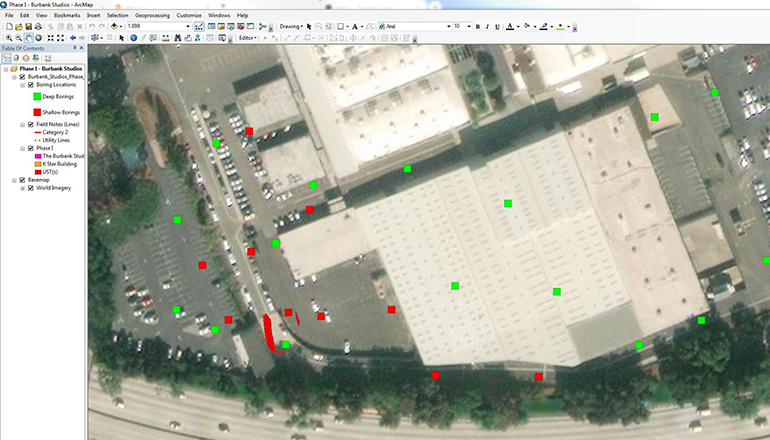770x440 pixels.
Task: Open the font size dropdown
Action: (469, 27)
